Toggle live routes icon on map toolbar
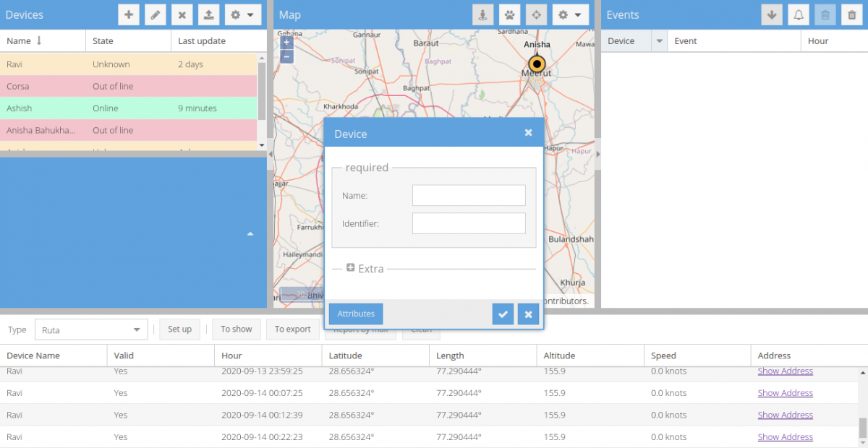Screen dimensions: 868x448 (536, 14)
